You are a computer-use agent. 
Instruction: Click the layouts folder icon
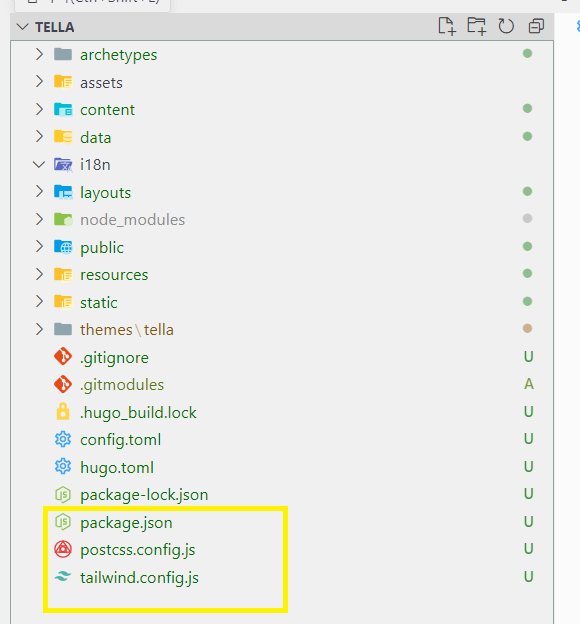click(x=63, y=192)
